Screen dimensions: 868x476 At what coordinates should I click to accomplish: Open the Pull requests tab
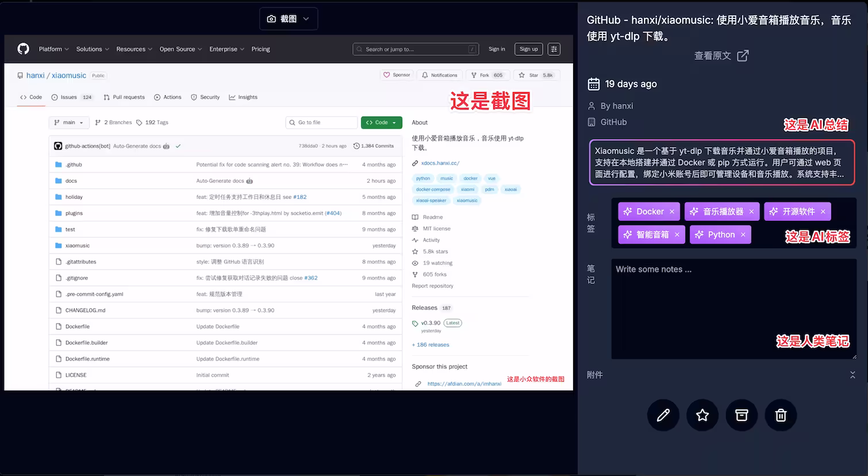[x=124, y=97]
